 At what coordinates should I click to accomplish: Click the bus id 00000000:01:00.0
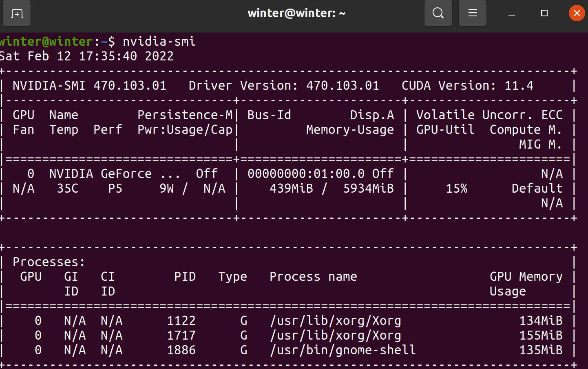(x=306, y=173)
